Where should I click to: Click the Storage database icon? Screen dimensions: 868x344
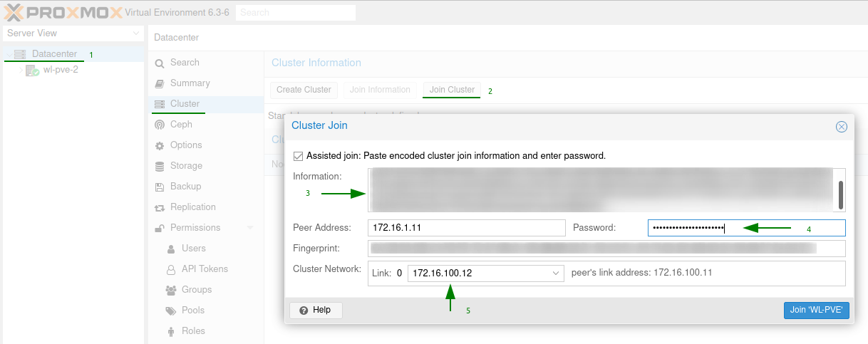(160, 166)
